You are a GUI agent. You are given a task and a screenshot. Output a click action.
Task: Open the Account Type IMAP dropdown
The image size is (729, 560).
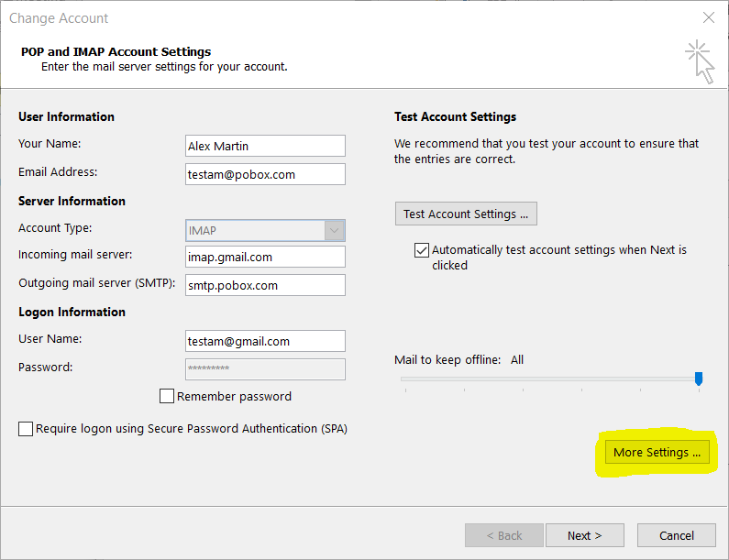point(265,230)
